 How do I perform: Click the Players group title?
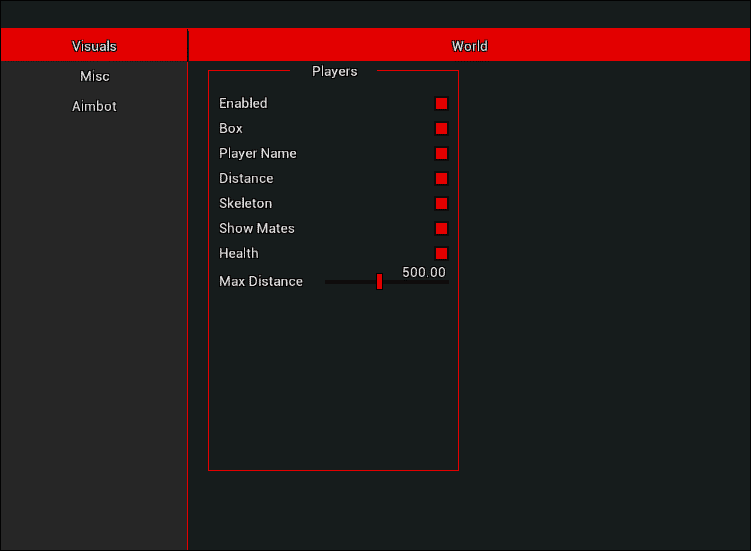(334, 71)
